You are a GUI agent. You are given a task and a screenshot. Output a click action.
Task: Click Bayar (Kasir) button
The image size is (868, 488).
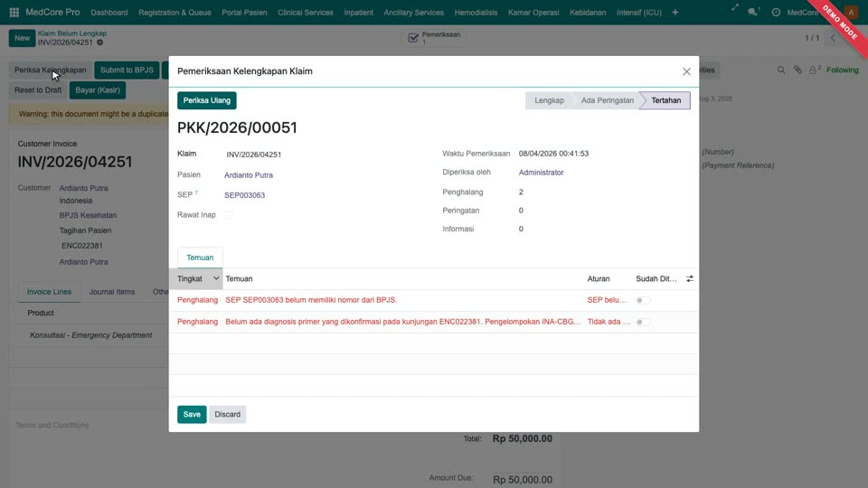pos(98,90)
